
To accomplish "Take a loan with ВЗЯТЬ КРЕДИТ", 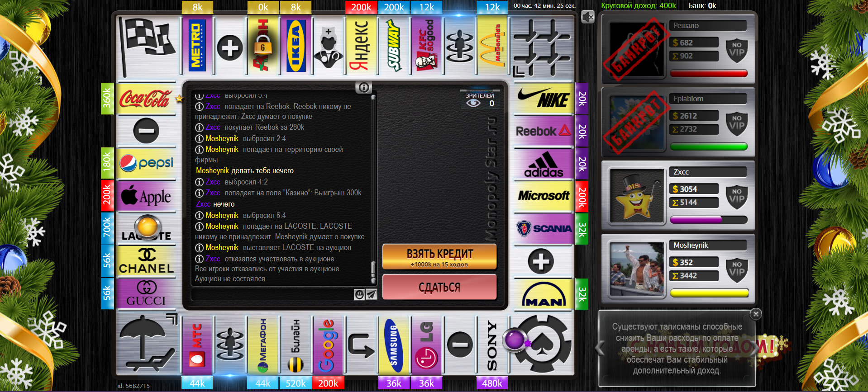I will (x=439, y=257).
